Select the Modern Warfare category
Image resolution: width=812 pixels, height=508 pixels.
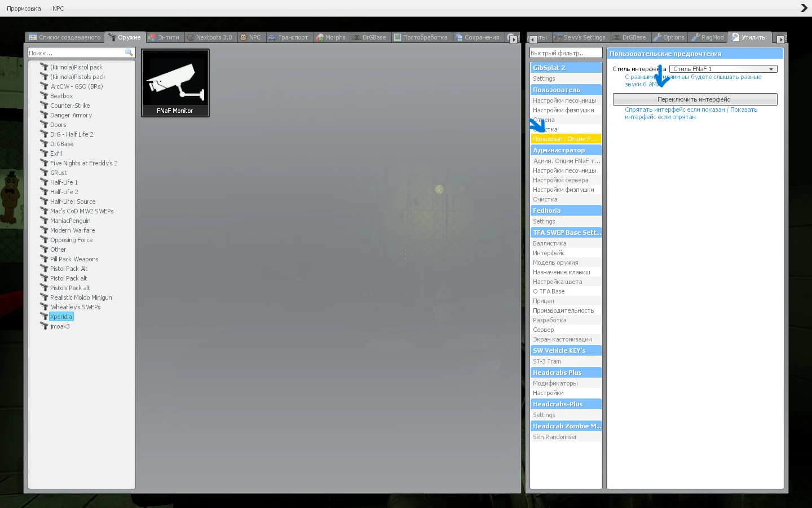pyautogui.click(x=73, y=230)
